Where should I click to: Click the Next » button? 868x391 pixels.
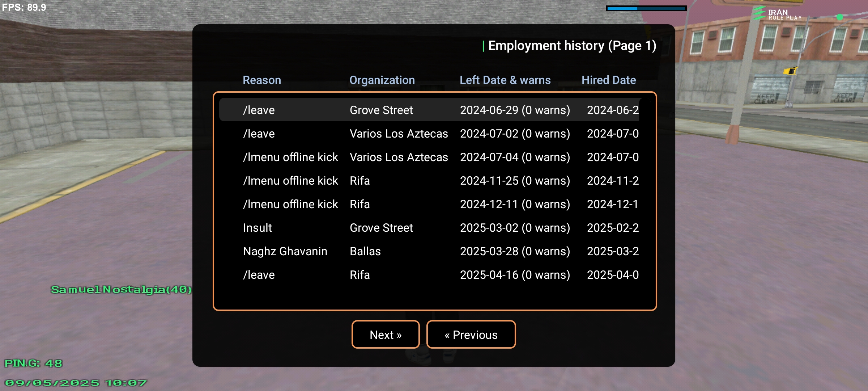tap(386, 335)
